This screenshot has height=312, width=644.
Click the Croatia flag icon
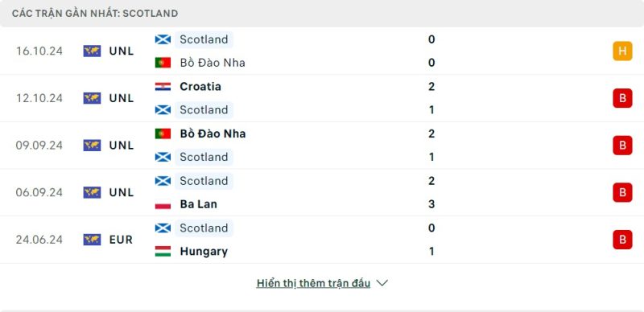(163, 87)
